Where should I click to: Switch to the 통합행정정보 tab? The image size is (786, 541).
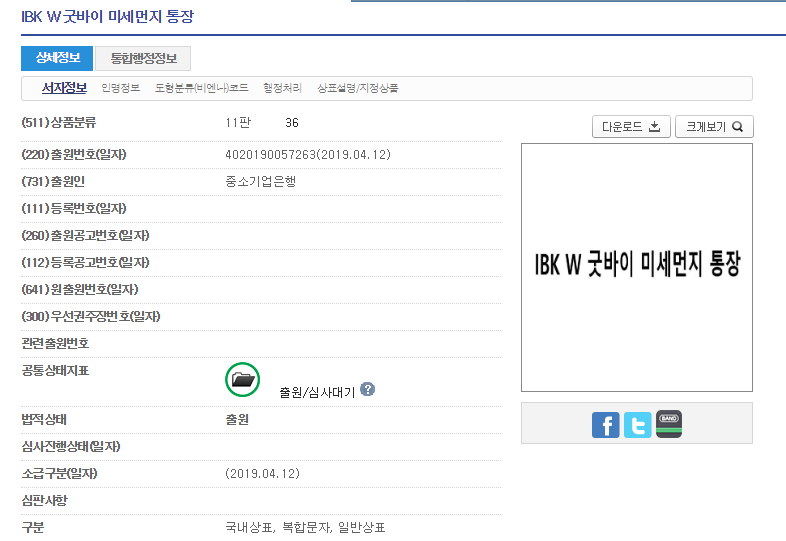143,58
